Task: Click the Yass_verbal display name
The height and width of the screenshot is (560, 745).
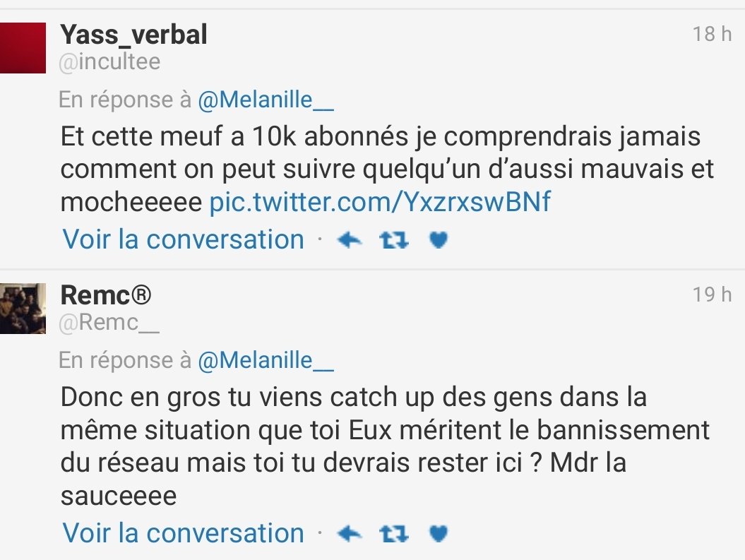Action: (x=134, y=34)
